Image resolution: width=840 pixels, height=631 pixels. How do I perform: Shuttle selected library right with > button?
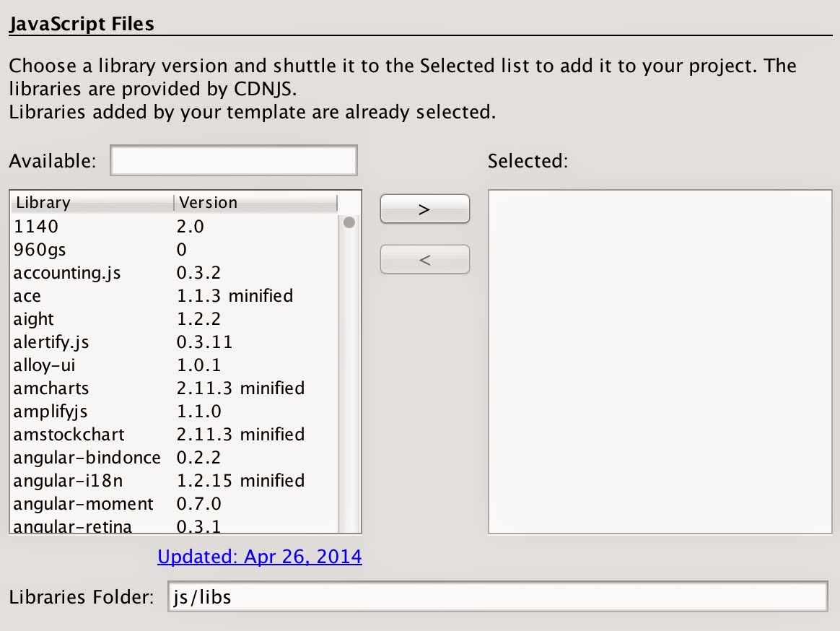(x=424, y=209)
